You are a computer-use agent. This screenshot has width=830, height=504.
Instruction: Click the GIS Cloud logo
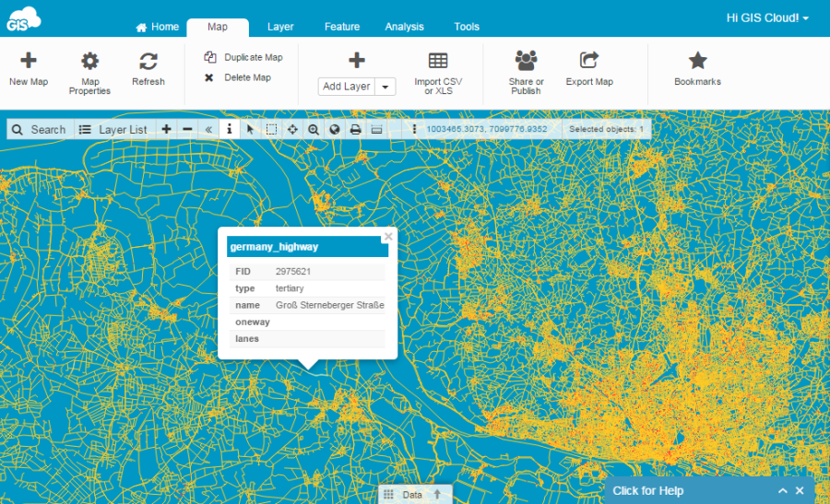point(23,19)
